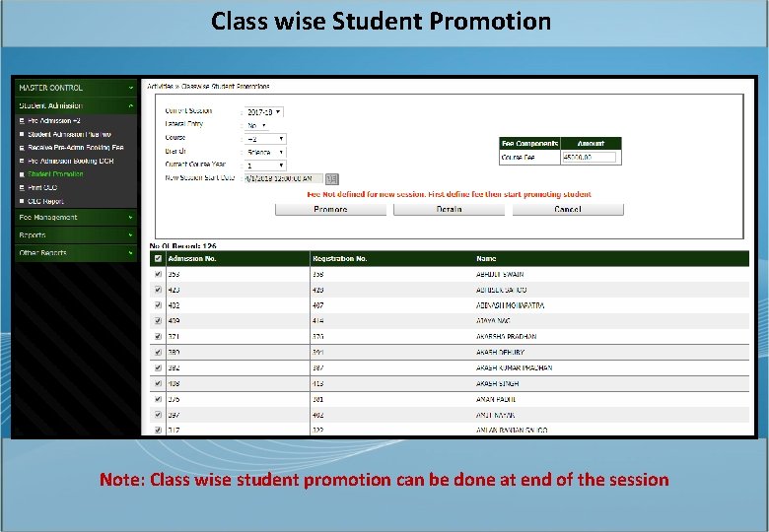Click the name AKANSHA PRADHAN

(x=506, y=337)
